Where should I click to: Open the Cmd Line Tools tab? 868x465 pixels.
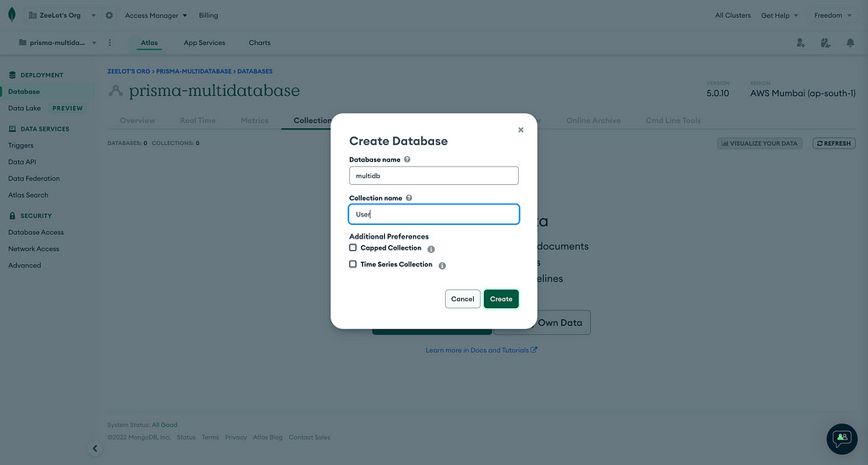(x=673, y=120)
